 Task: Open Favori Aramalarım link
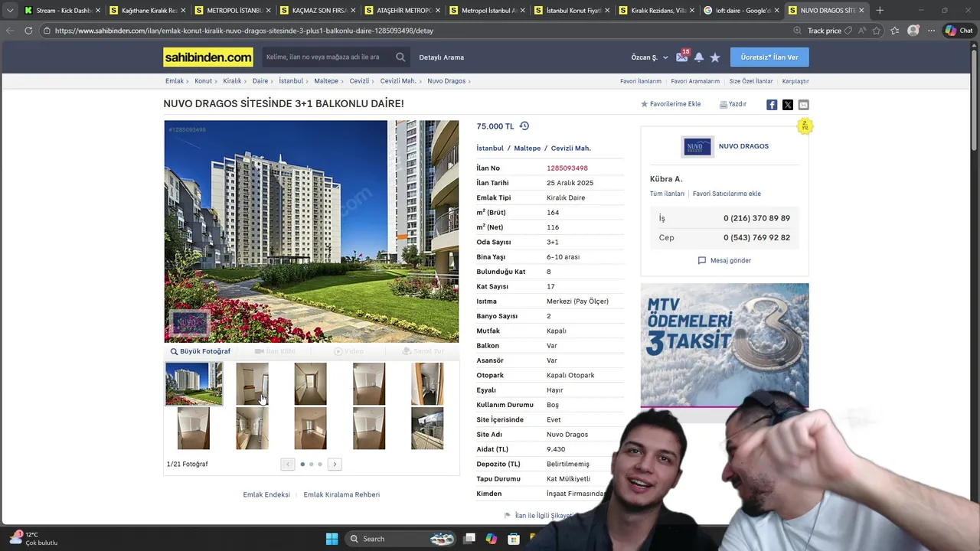pyautogui.click(x=695, y=81)
